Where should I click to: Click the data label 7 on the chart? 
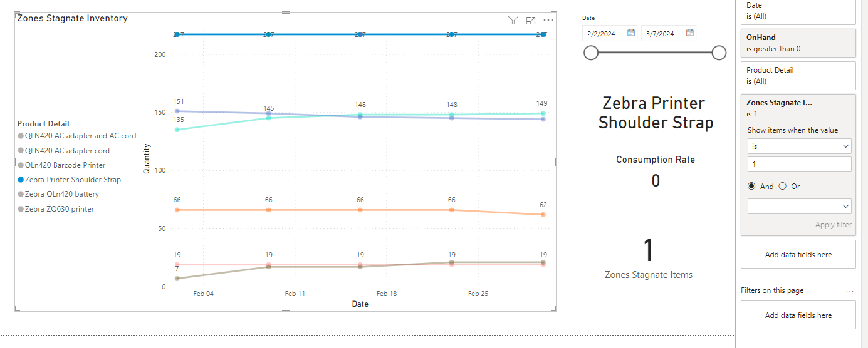177,269
